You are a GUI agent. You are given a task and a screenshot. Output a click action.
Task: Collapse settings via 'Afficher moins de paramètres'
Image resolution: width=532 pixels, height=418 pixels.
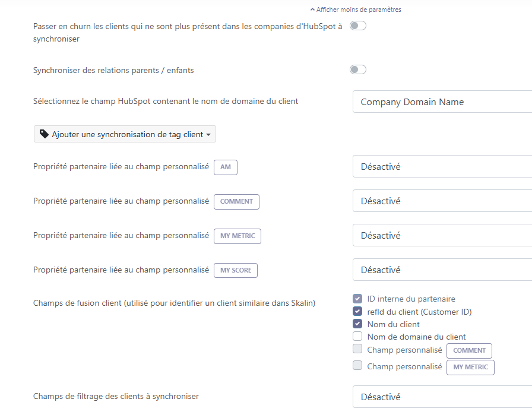[x=356, y=9]
